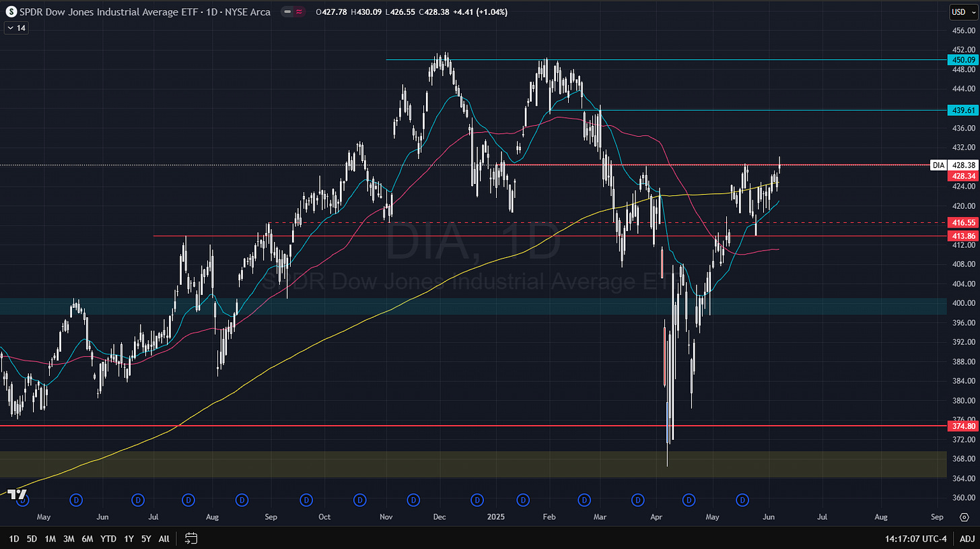
Task: Select the 1Y time range
Action: pyautogui.click(x=129, y=539)
